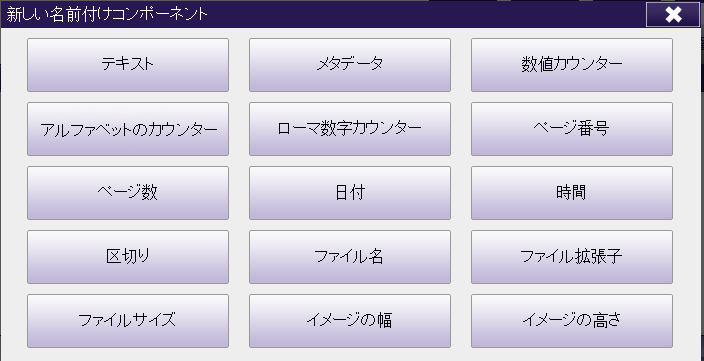Add アルファベットのカウンター component
The height and width of the screenshot is (361, 704).
(x=128, y=129)
